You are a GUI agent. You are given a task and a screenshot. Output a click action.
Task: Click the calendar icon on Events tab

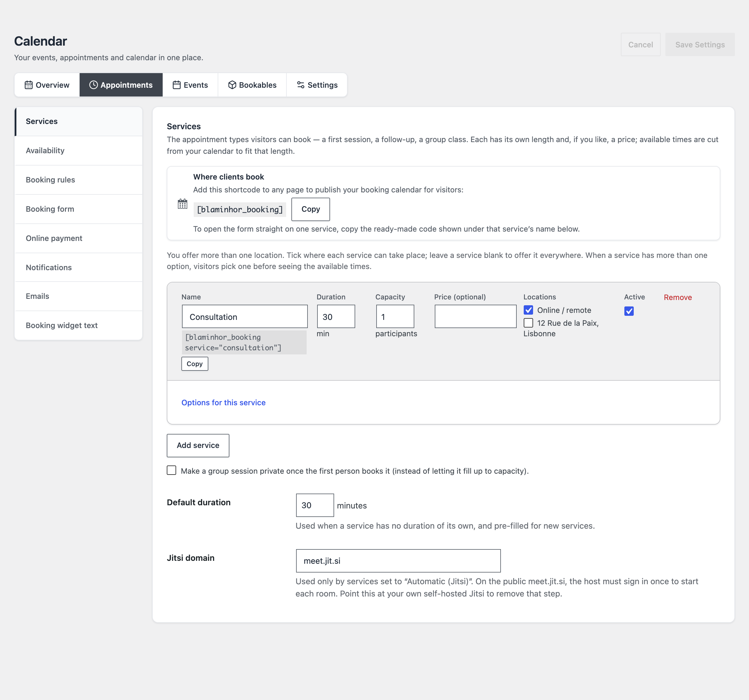[177, 85]
